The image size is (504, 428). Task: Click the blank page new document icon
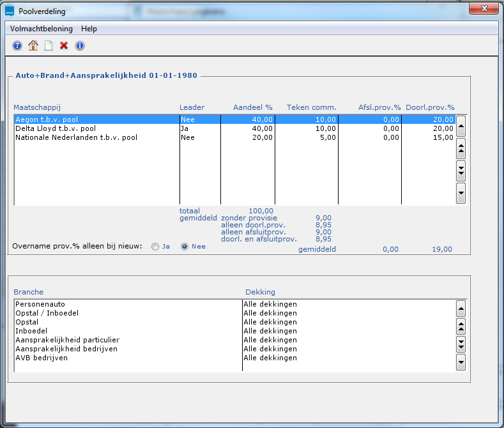pyautogui.click(x=49, y=45)
